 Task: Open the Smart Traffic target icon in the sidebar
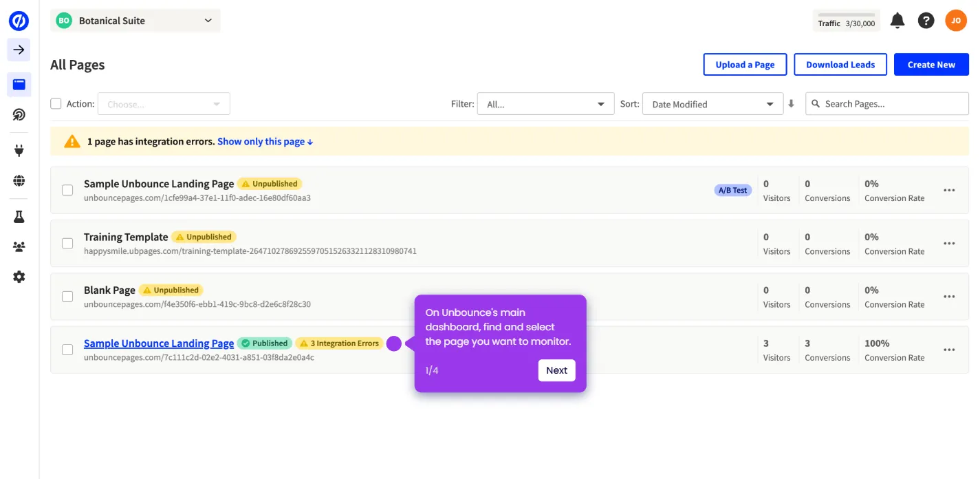click(19, 115)
